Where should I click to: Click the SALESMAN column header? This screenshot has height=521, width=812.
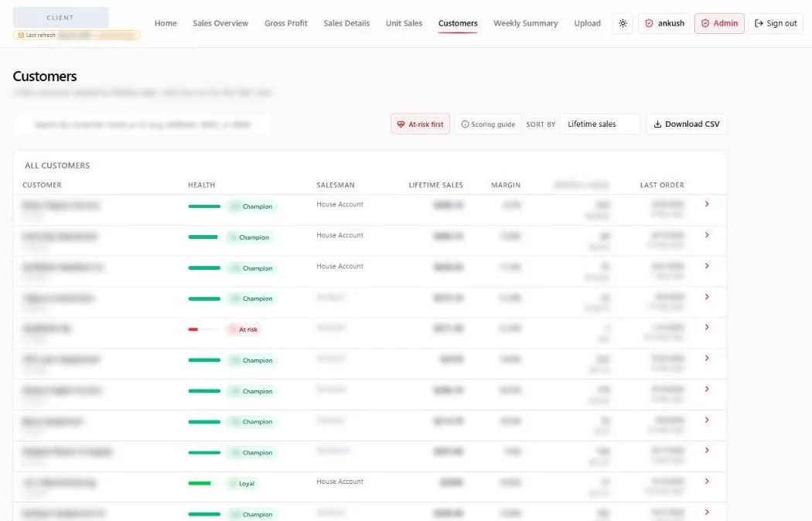pos(336,185)
